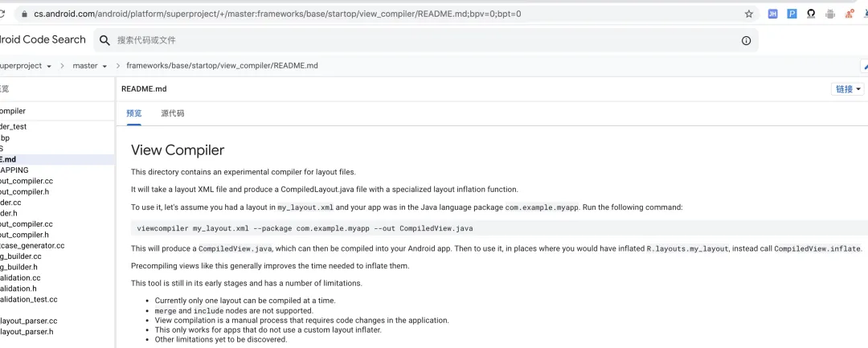
Task: Click the inline code my_layout.xml
Action: tap(305, 207)
